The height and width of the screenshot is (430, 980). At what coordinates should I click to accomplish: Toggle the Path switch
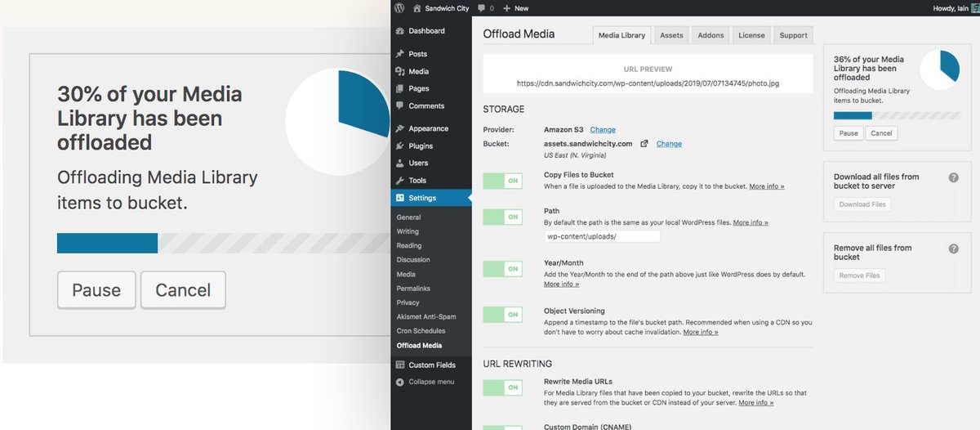(x=502, y=217)
